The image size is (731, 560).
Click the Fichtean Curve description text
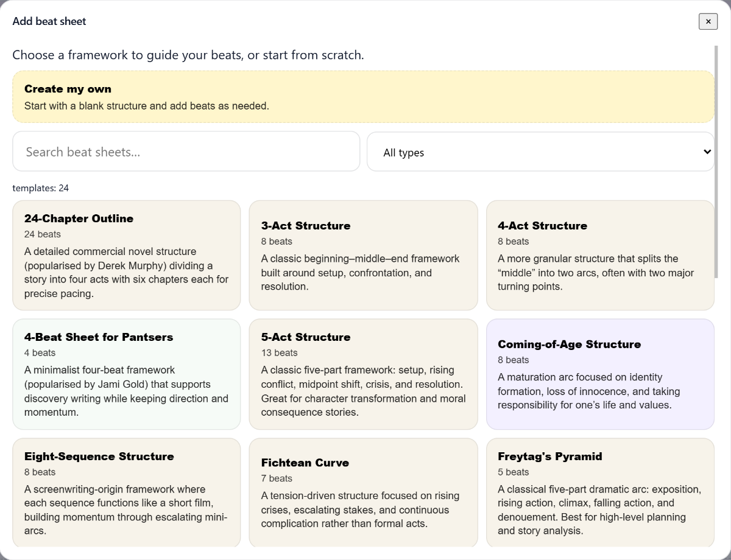359,510
